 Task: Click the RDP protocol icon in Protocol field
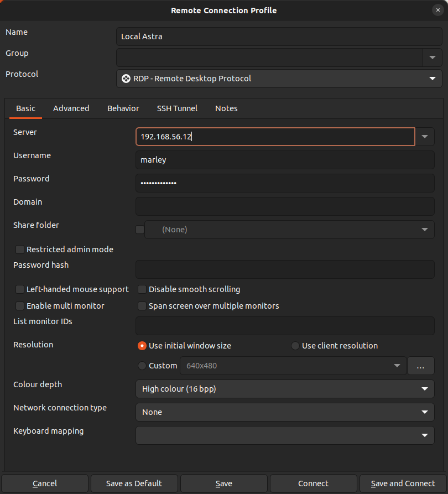126,79
